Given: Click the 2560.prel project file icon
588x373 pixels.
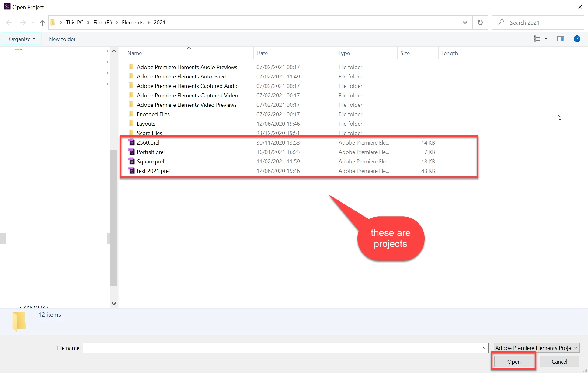Looking at the screenshot, I should [131, 142].
